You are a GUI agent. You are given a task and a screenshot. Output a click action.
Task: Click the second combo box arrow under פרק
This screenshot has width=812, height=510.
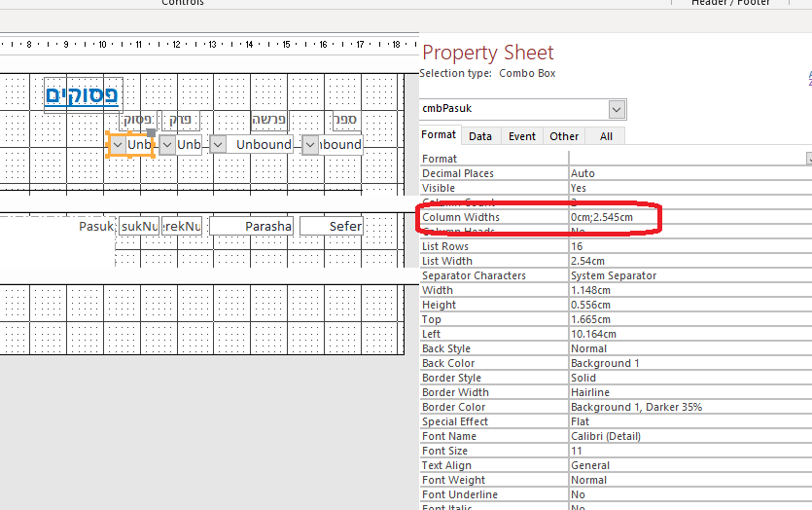tap(166, 145)
